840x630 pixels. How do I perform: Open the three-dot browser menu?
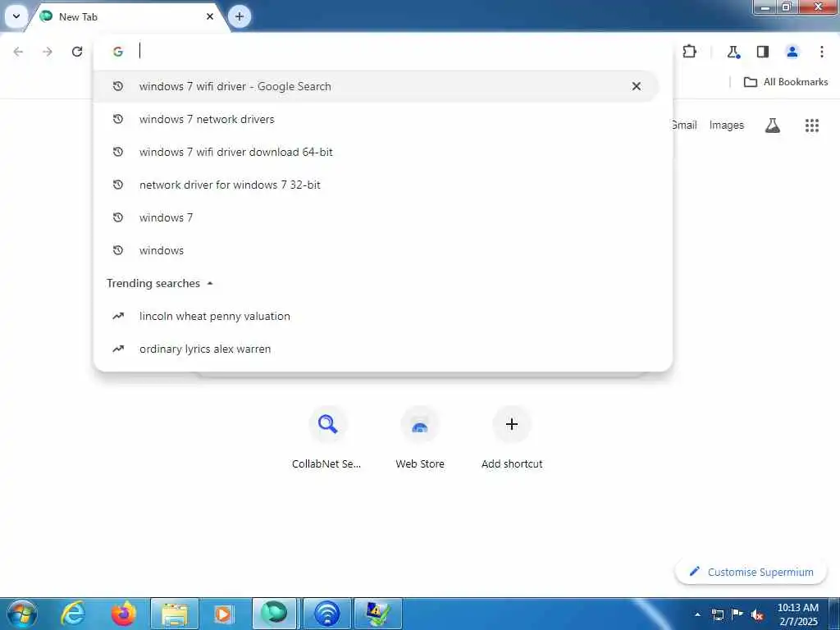click(822, 52)
